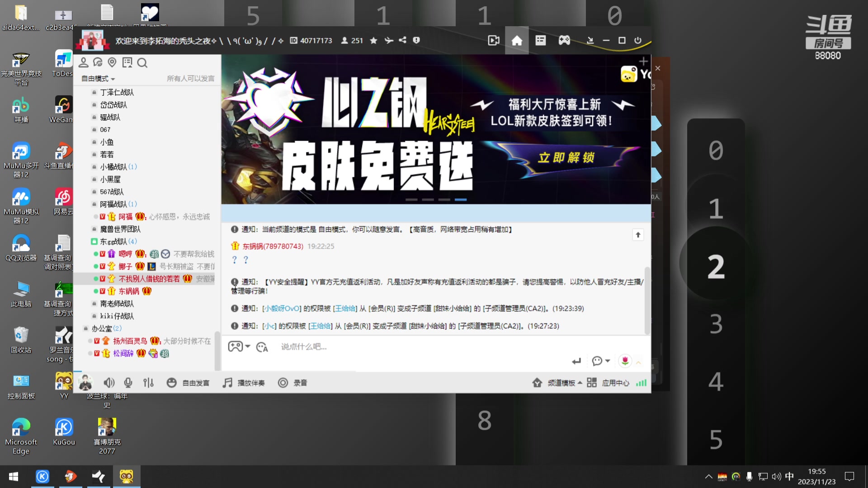Favorite the channel using the star icon
The width and height of the screenshot is (868, 488).
pyautogui.click(x=373, y=40)
